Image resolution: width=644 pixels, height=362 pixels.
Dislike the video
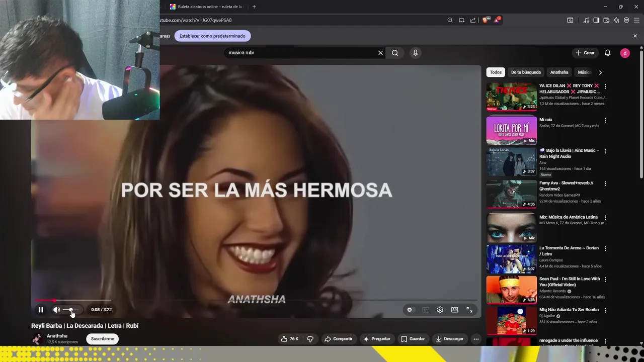(x=310, y=339)
